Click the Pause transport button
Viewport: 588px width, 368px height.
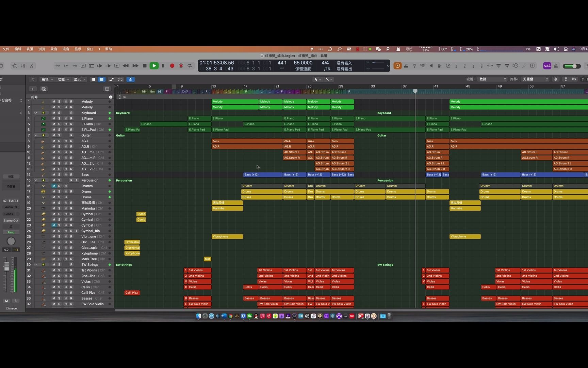tap(163, 66)
